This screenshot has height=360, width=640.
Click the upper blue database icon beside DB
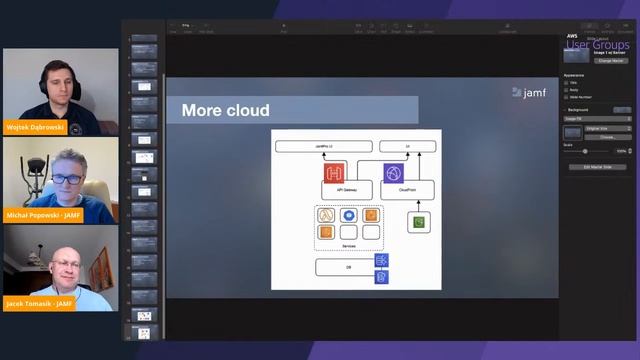[382, 260]
